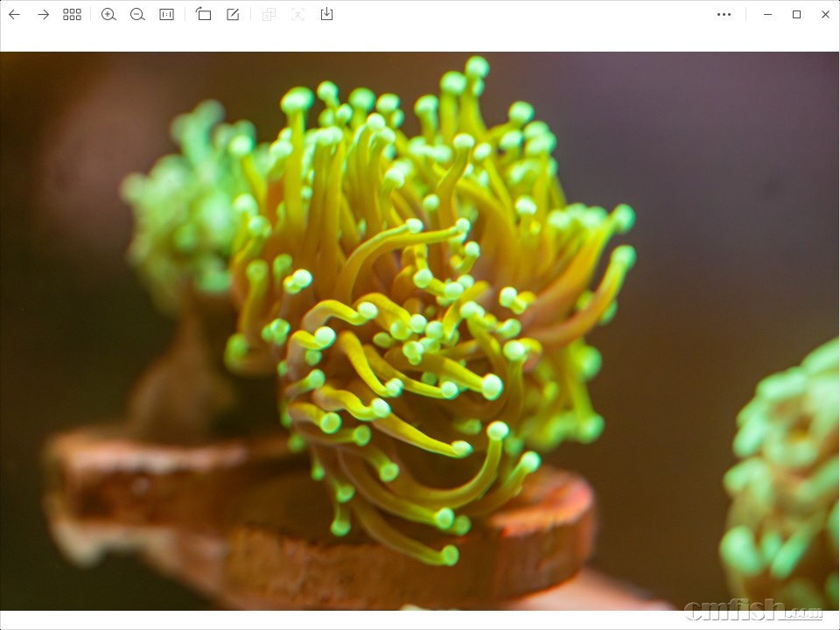The width and height of the screenshot is (840, 630).
Task: Show image at 1:1 actual size
Action: [x=166, y=14]
